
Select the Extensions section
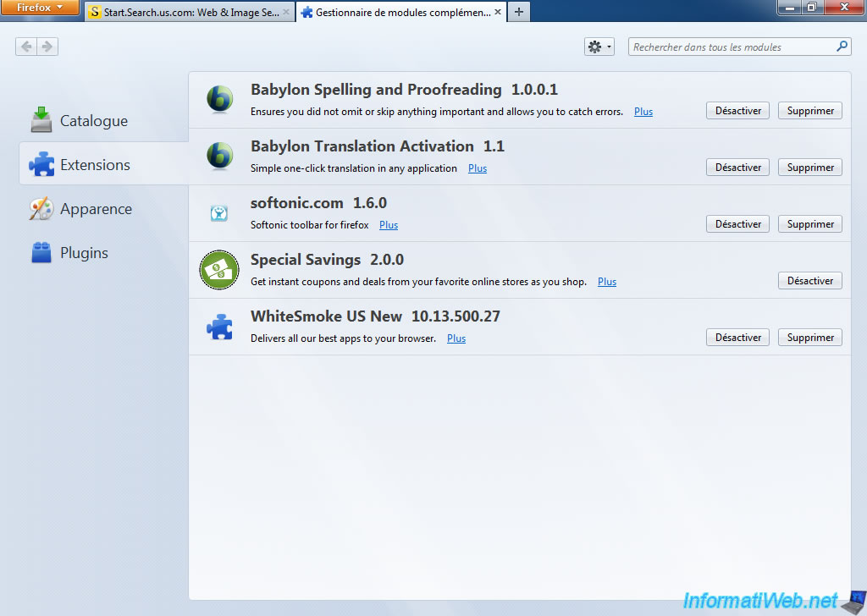coord(104,163)
